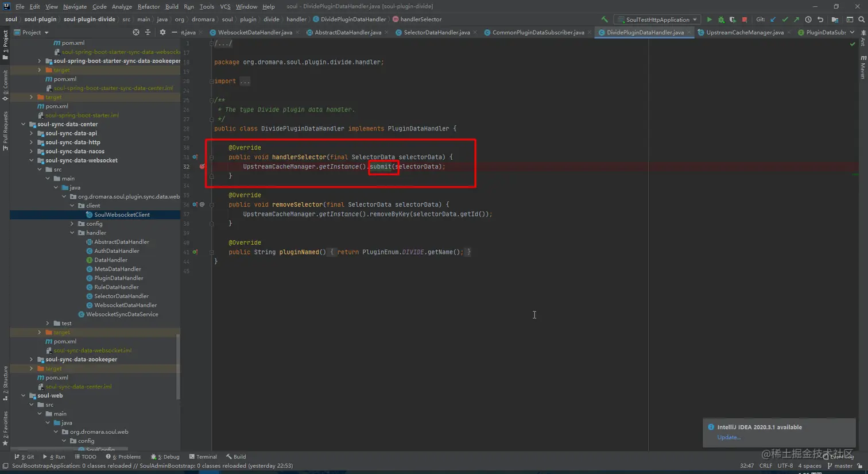Close the AbstractDataHandler.java tab
The image size is (868, 474).
[386, 33]
